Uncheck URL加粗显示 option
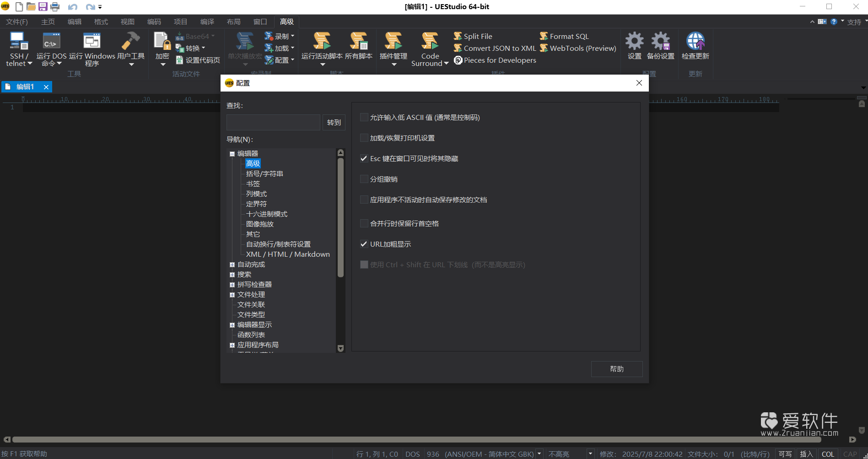 point(364,244)
